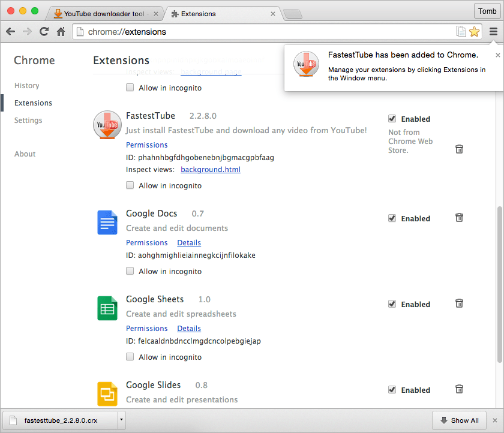This screenshot has width=504, height=433.
Task: Click 'Create and edit spreadsheets' description
Action: 181,314
